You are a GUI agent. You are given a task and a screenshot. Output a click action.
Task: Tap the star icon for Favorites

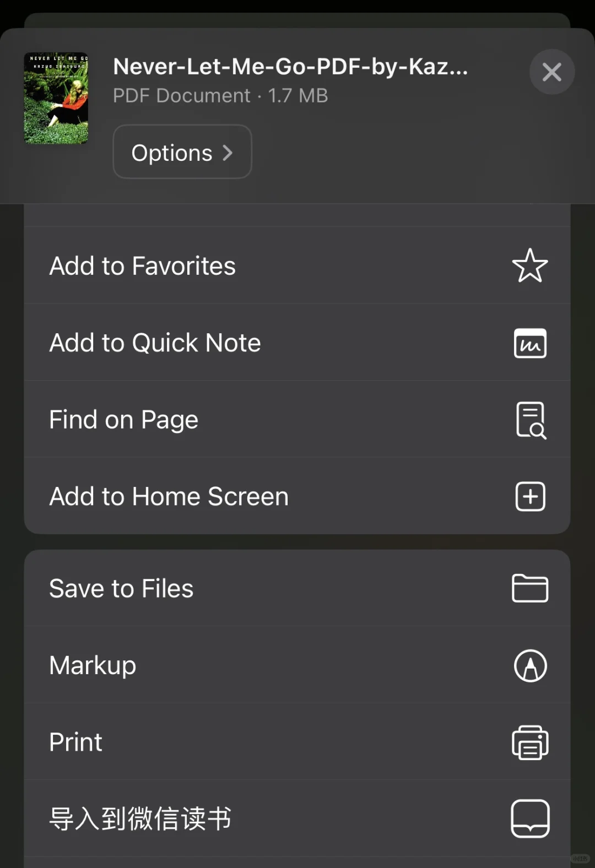coord(530,265)
